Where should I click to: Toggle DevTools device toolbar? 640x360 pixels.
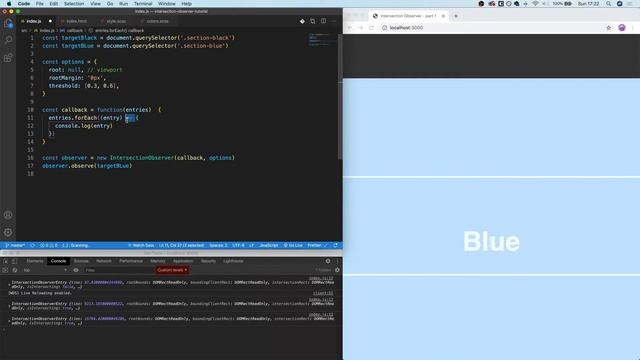pos(14,261)
